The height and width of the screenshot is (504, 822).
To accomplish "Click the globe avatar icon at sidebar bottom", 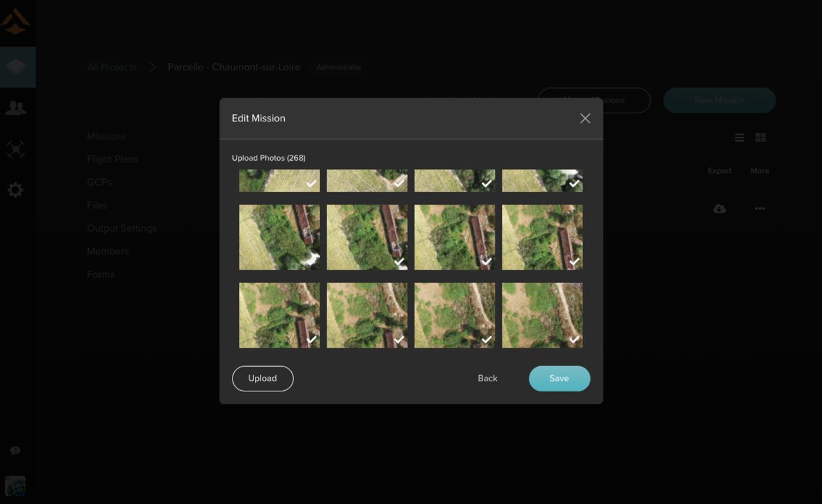I will (x=16, y=486).
